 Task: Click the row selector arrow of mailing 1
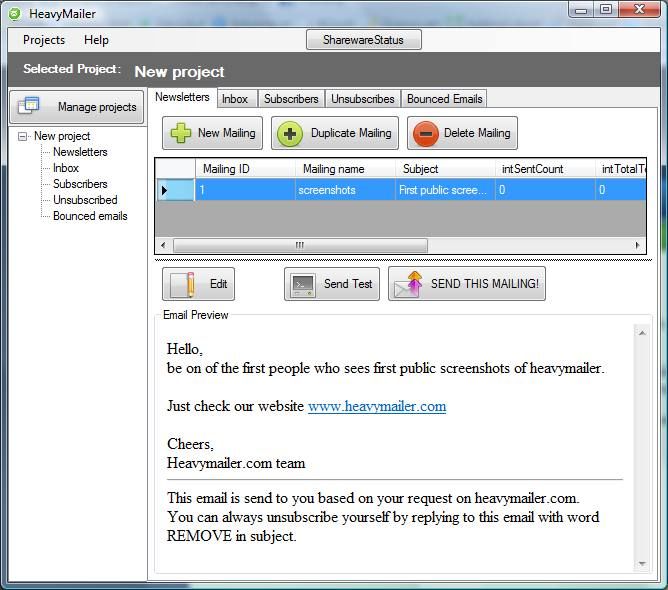(165, 190)
